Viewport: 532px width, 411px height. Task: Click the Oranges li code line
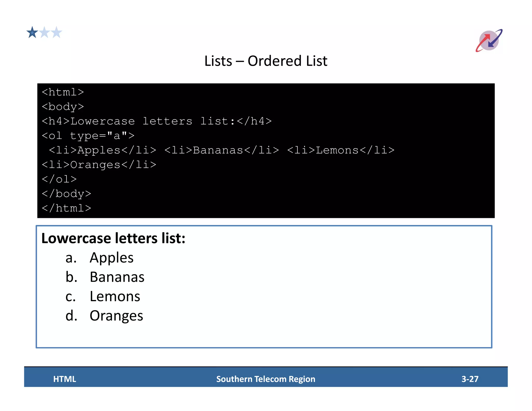(x=99, y=165)
